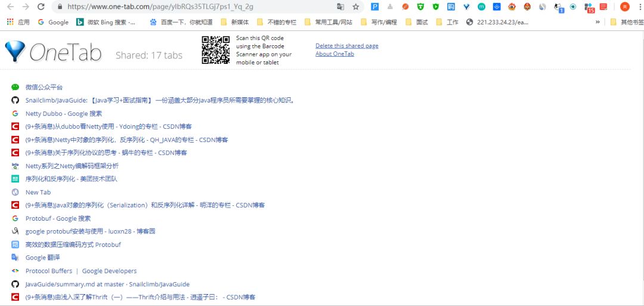
Task: Open the Netty Dubbo - Google 搜索 link
Action: tap(64, 113)
